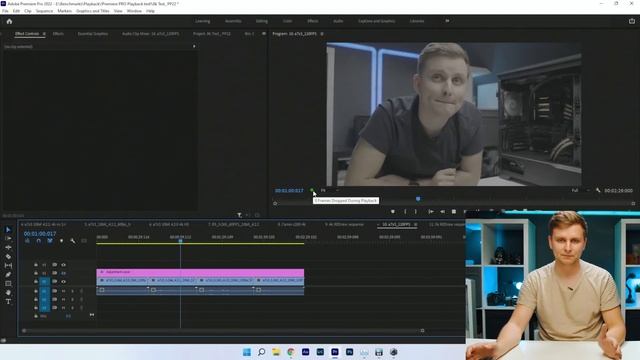Image resolution: width=640 pixels, height=360 pixels.
Task: Toggle Snap in timeline
Action: point(38,241)
